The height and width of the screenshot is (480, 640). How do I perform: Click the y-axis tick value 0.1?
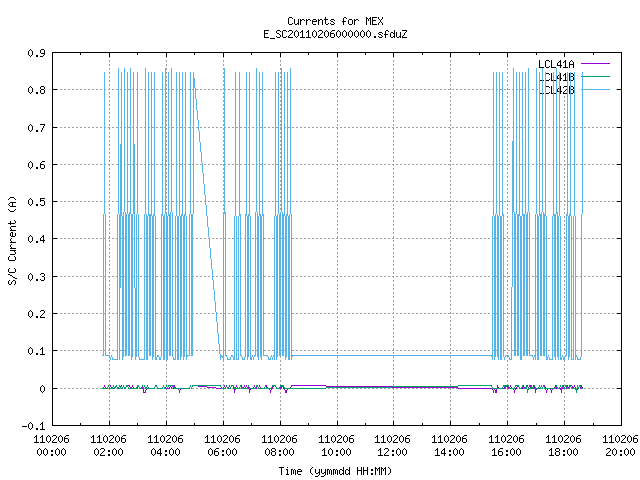(36, 351)
